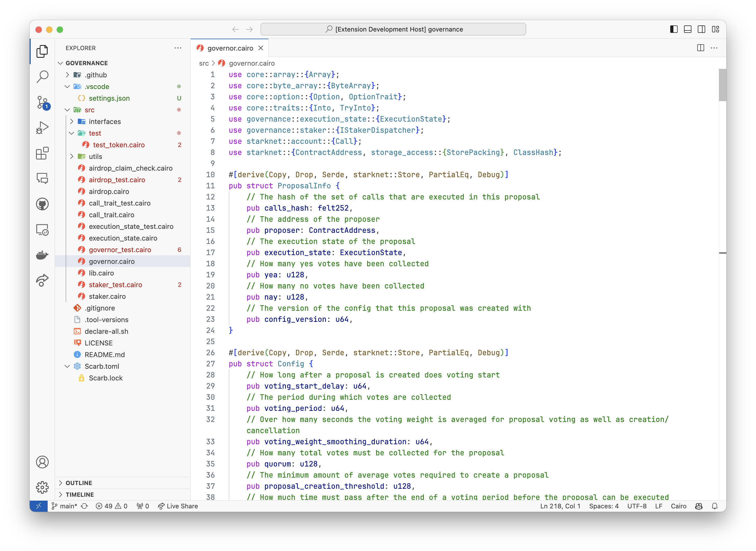The width and height of the screenshot is (756, 551).
Task: Change the Cairo language mode
Action: (678, 506)
